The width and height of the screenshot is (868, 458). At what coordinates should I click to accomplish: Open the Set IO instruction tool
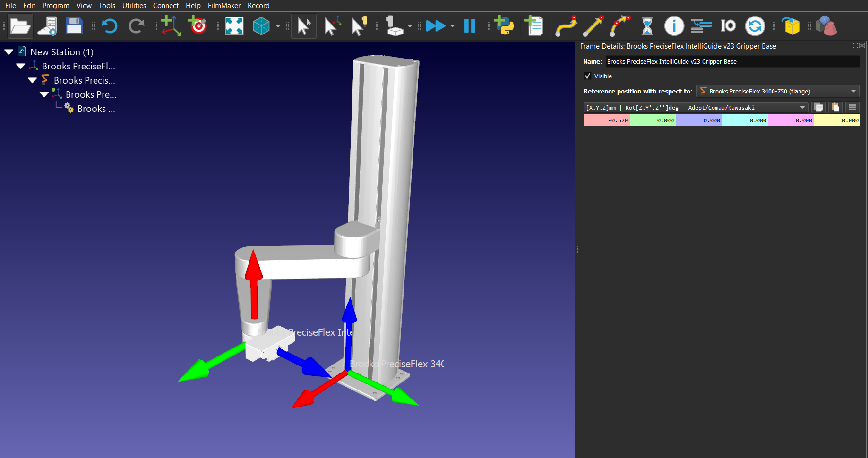(728, 26)
